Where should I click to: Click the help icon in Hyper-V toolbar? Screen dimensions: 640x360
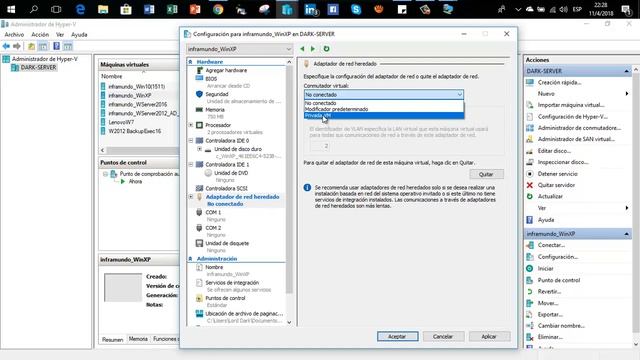pos(56,46)
